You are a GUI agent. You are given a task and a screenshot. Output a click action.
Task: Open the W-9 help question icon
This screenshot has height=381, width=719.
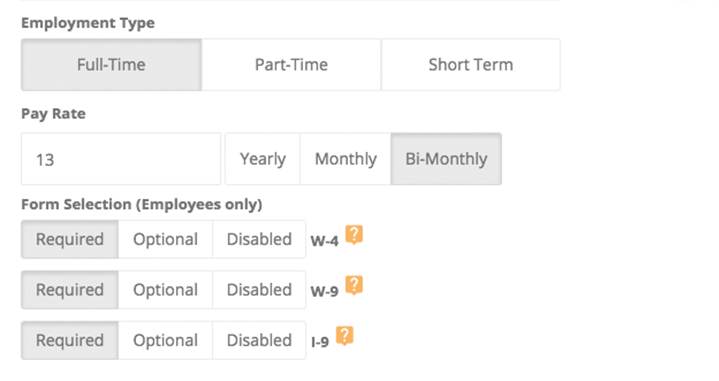click(x=354, y=286)
